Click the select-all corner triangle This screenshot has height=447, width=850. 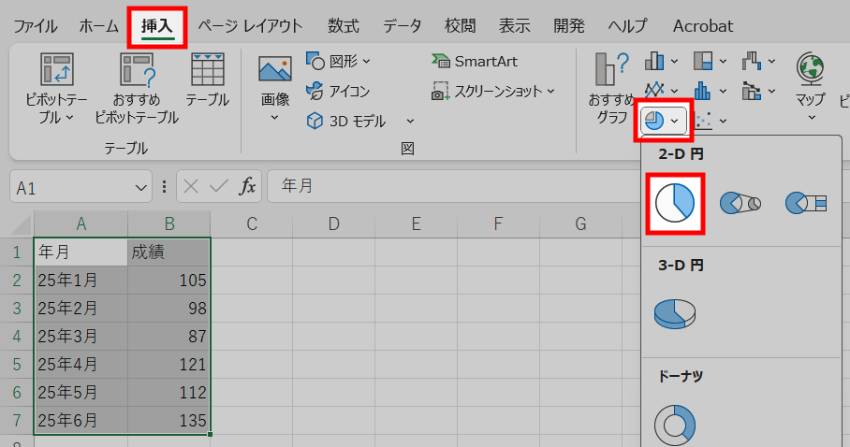[x=19, y=224]
